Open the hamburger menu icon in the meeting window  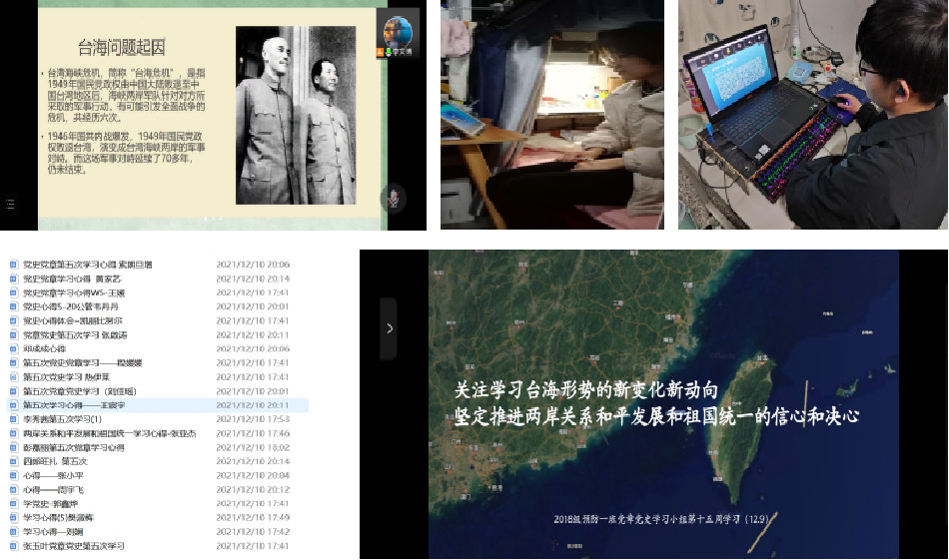coord(10,205)
